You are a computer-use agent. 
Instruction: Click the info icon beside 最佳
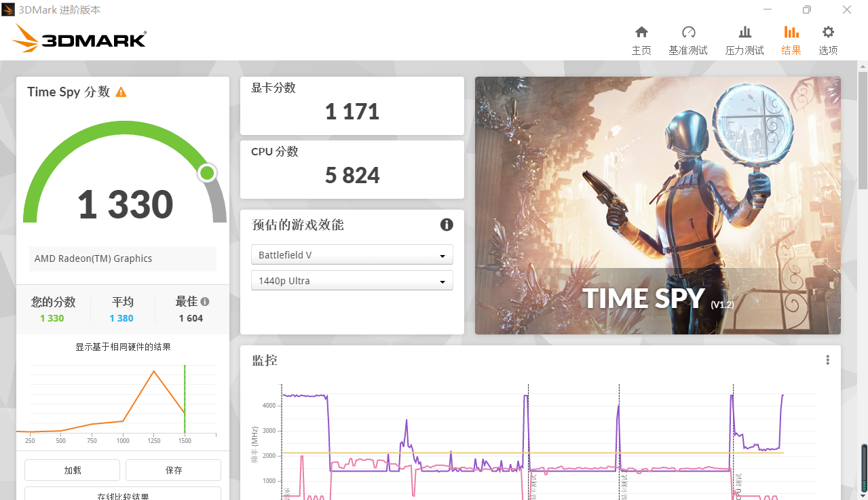205,302
